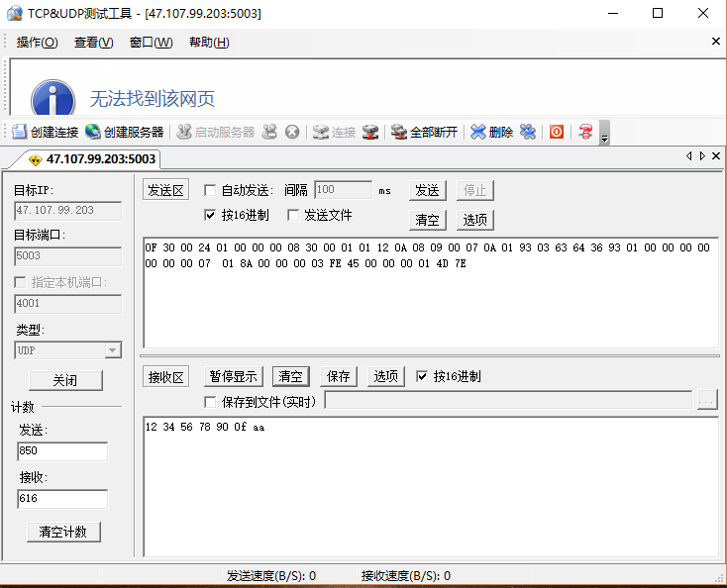Image resolution: width=727 pixels, height=588 pixels.
Task: Toggle Specify Local Port (指定本机端口) checkbox
Action: (x=20, y=282)
